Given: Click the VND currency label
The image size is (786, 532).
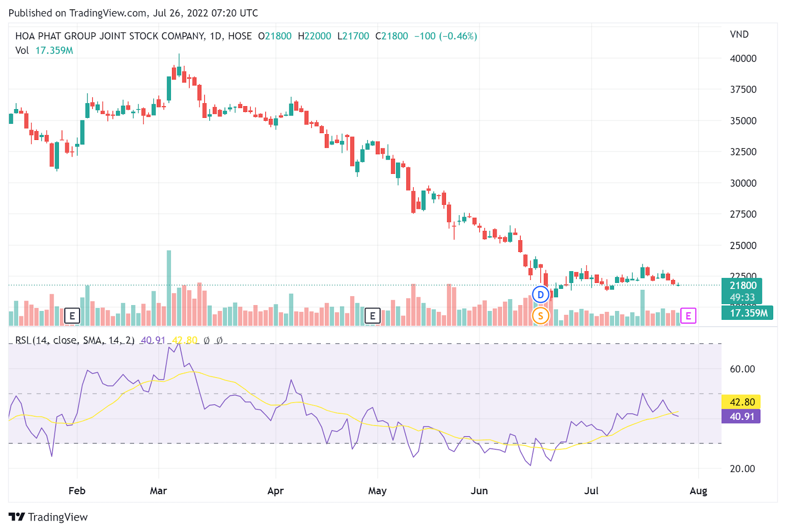Looking at the screenshot, I should (739, 34).
